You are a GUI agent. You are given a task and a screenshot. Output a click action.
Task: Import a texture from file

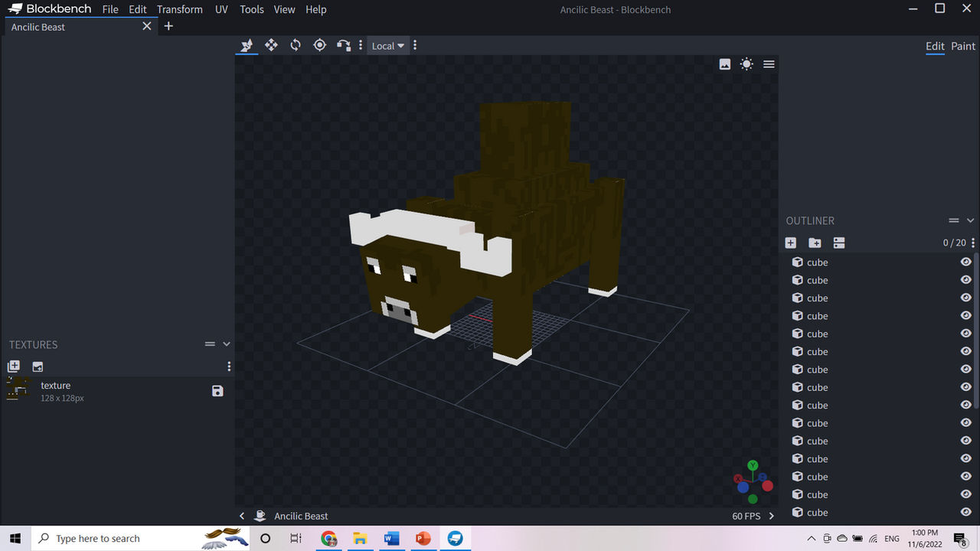point(38,367)
